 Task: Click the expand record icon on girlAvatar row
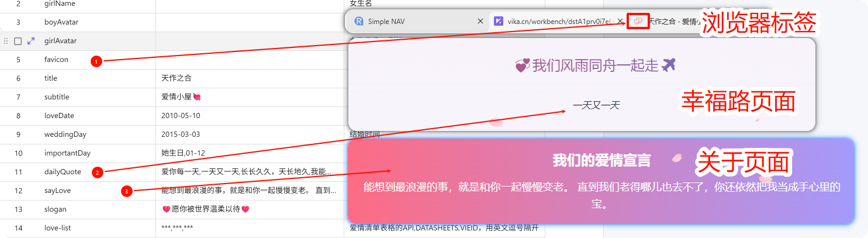pos(31,41)
